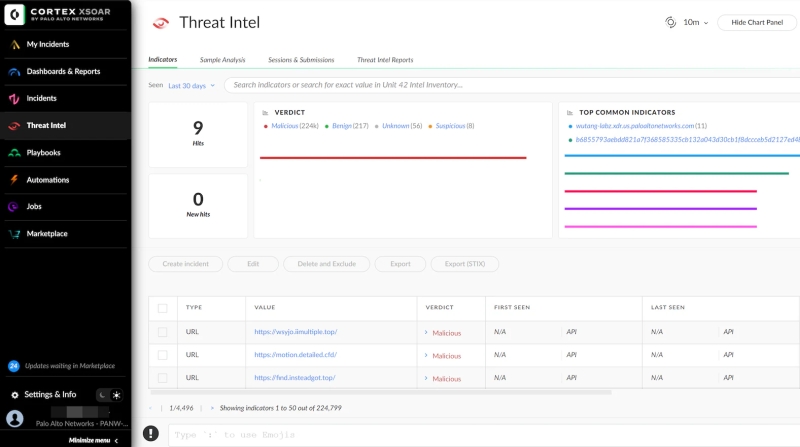Check the box for wsyjo.iimultiple.top row
This screenshot has height=447, width=800.
pos(162,332)
